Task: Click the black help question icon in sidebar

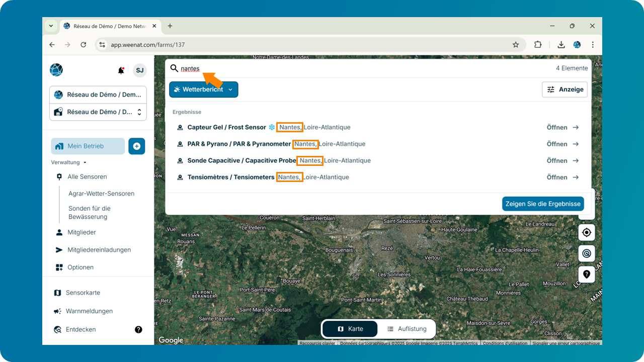Action: (138, 329)
